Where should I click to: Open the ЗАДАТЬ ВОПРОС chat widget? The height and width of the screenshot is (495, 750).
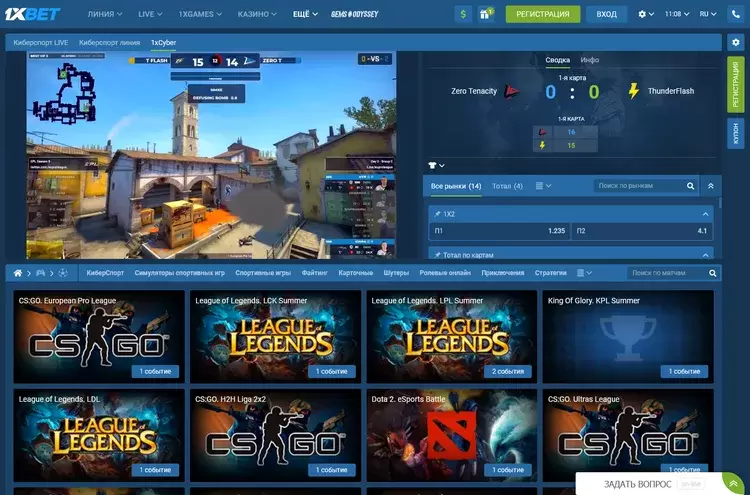coord(659,484)
